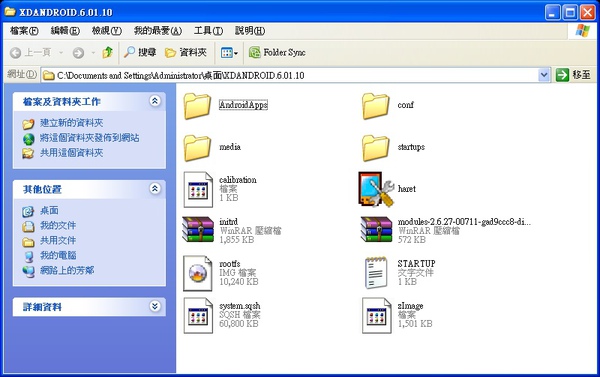The width and height of the screenshot is (600, 377).
Task: Click the initrd file name text
Action: [x=228, y=222]
